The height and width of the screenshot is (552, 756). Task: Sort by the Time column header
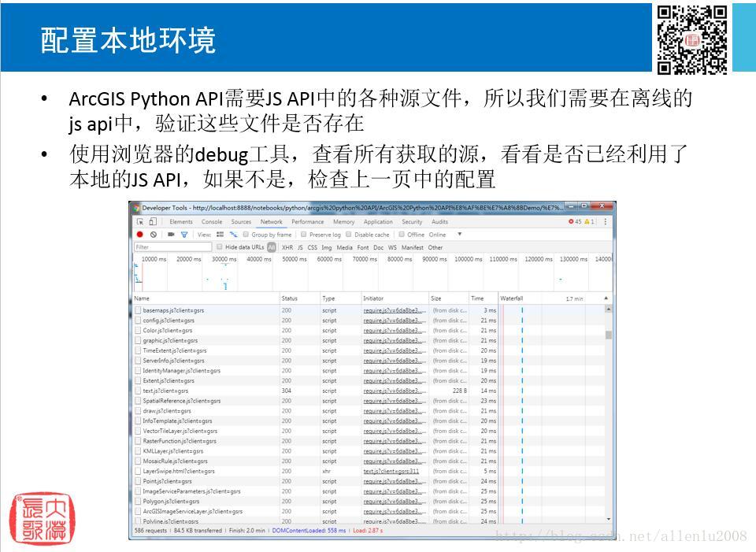(484, 298)
